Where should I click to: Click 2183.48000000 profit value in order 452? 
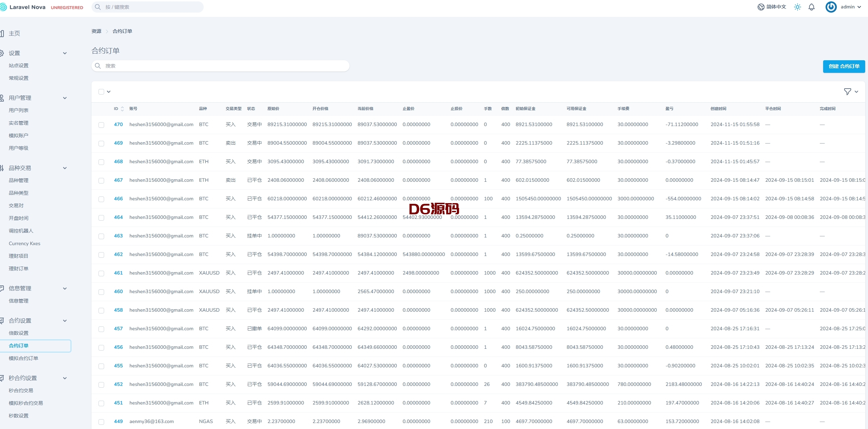(x=684, y=385)
